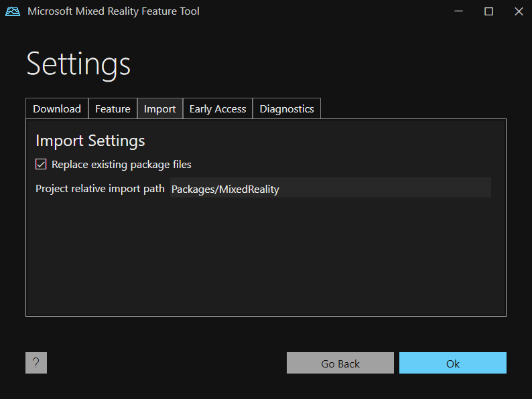The image size is (532, 399).
Task: Click into the Packages/MixedReality path field
Action: [x=330, y=189]
